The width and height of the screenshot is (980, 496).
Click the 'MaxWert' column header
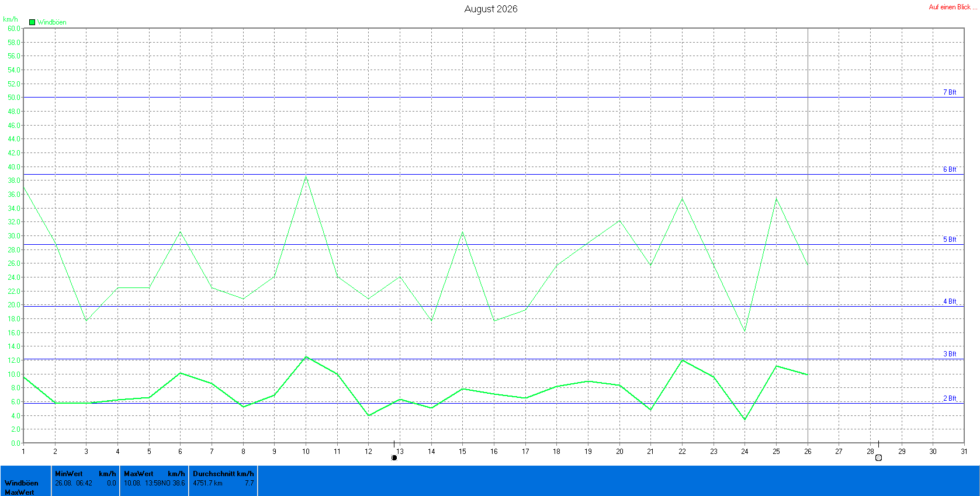point(138,474)
